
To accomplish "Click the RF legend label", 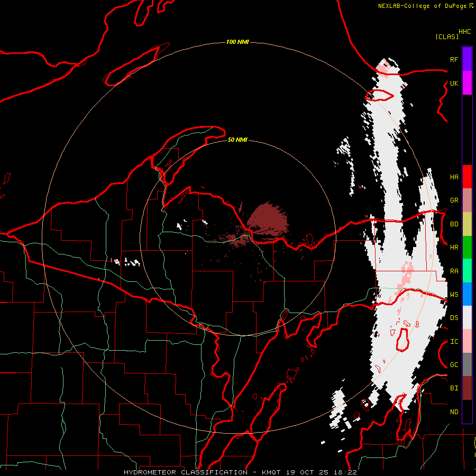I will [454, 59].
